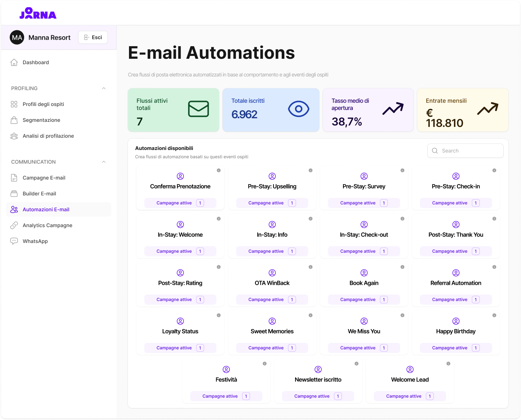Select the Analisi di profilazione people icon
The height and width of the screenshot is (420, 521).
pyautogui.click(x=14, y=136)
